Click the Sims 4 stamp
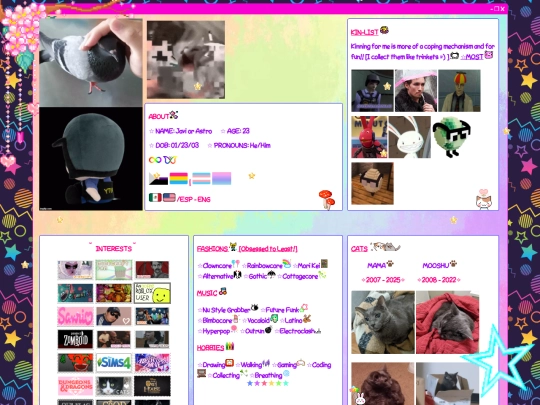Screen dimensions: 540x405 tap(114, 362)
